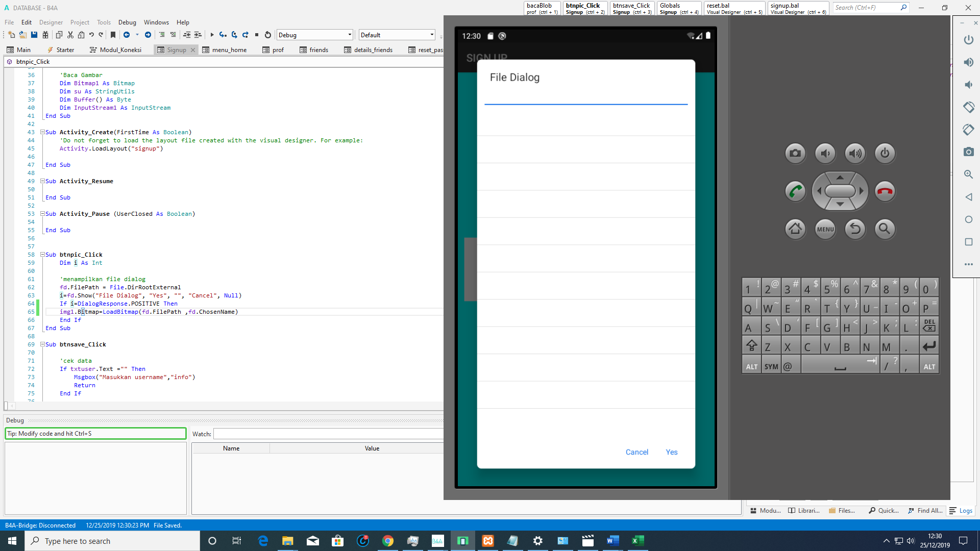The image size is (980, 551).
Task: Click the Cut scissors toolbar icon
Action: click(70, 35)
